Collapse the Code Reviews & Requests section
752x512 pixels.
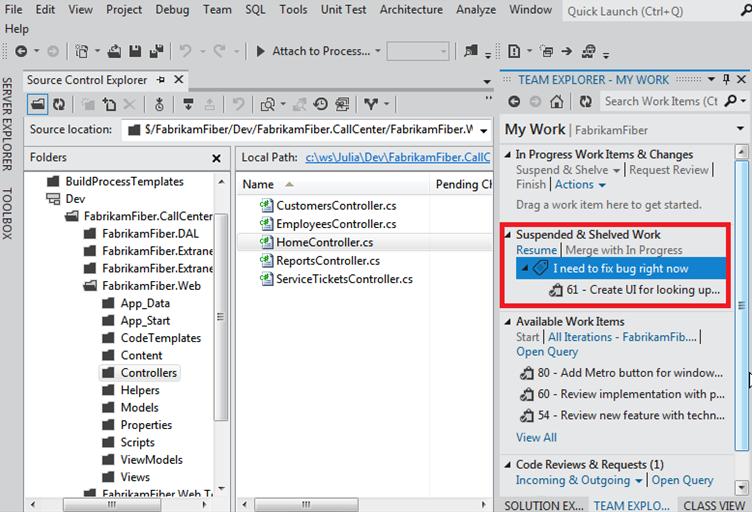click(508, 465)
